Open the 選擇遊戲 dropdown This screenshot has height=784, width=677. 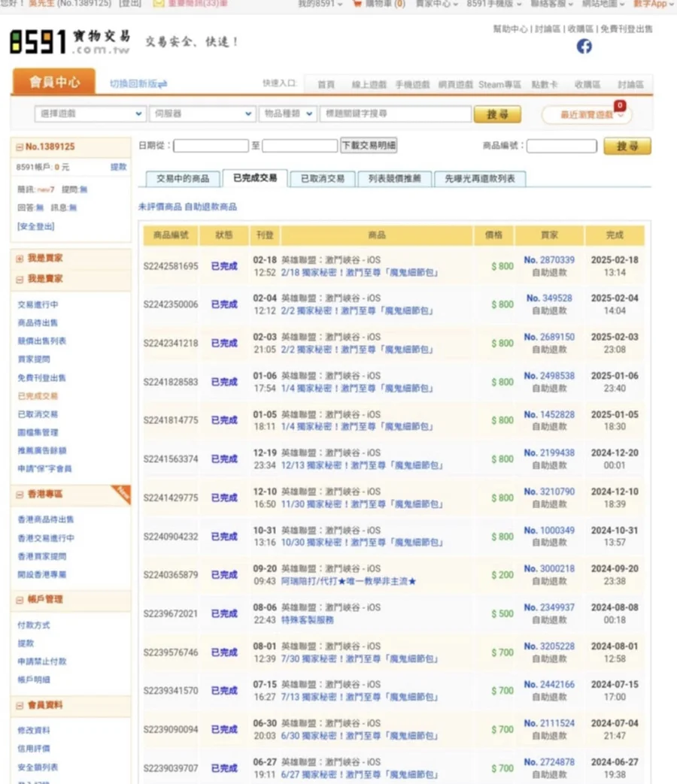click(90, 114)
